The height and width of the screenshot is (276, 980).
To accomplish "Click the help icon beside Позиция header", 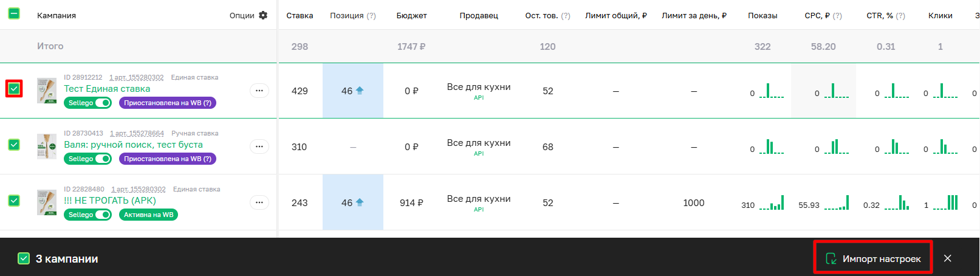I will click(x=371, y=16).
